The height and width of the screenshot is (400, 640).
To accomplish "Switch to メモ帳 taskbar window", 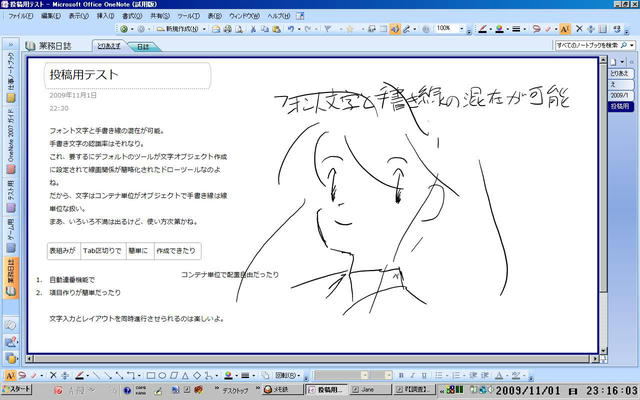I will pos(283,390).
